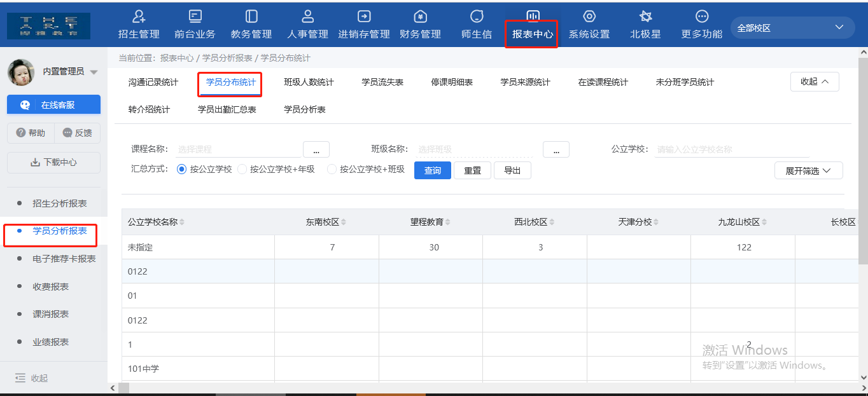Sort by 里程教育 column
The width and height of the screenshot is (868, 396).
point(447,222)
